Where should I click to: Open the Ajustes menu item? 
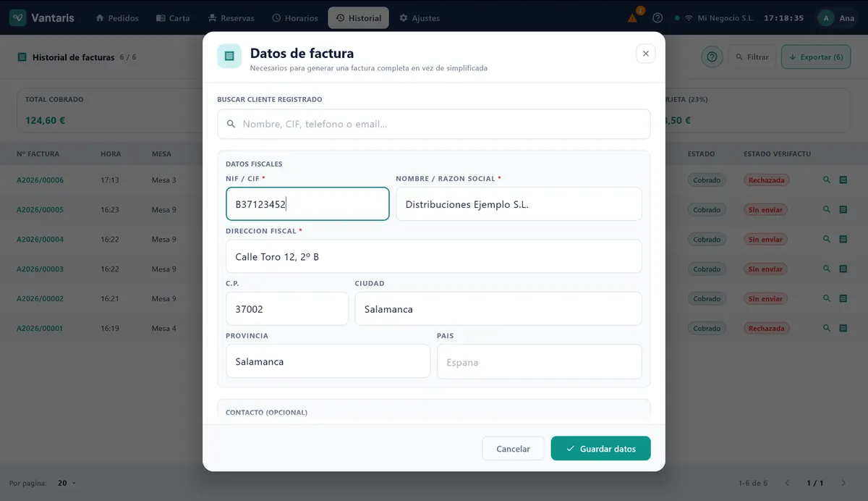pyautogui.click(x=420, y=18)
